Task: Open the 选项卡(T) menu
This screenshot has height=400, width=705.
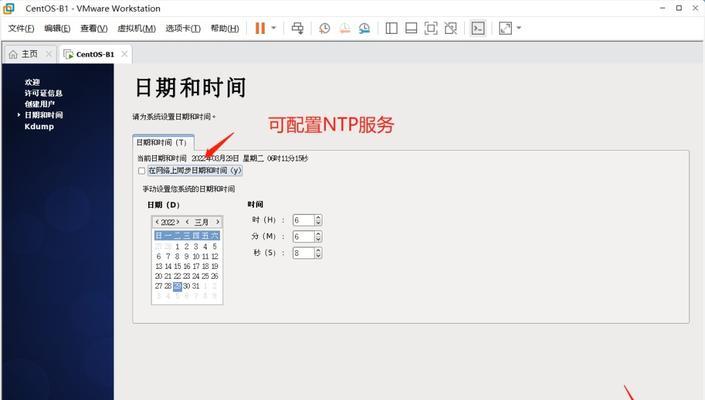Action: tap(183, 28)
